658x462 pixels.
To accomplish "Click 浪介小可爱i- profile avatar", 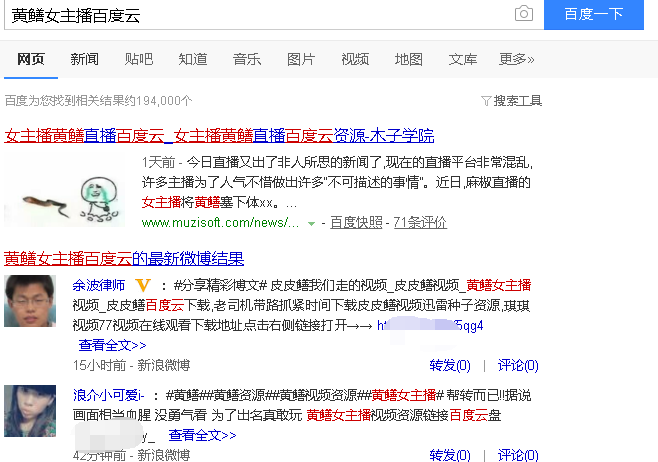I will tap(30, 411).
